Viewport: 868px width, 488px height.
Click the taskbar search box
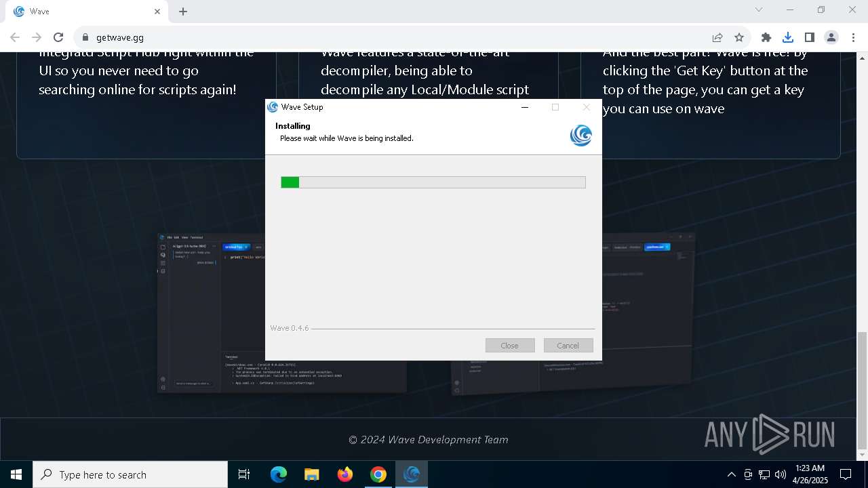pyautogui.click(x=130, y=474)
